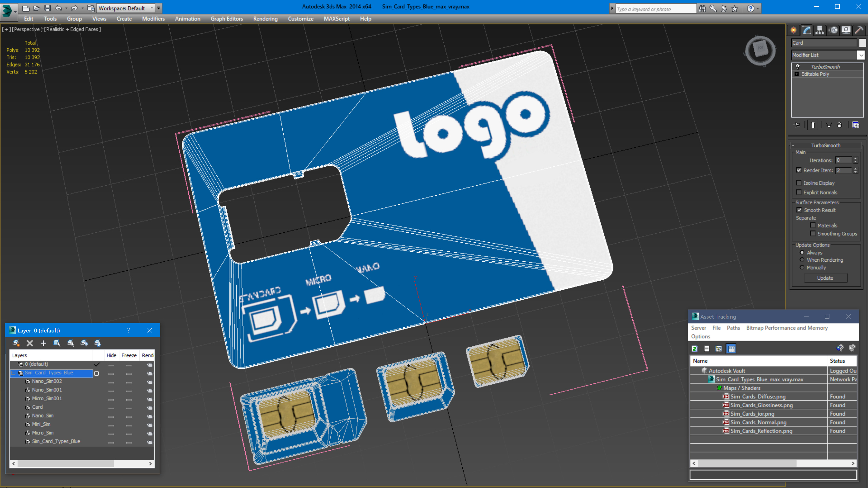Click the Card object color swatch
Screen dimensions: 868x488
click(x=862, y=43)
